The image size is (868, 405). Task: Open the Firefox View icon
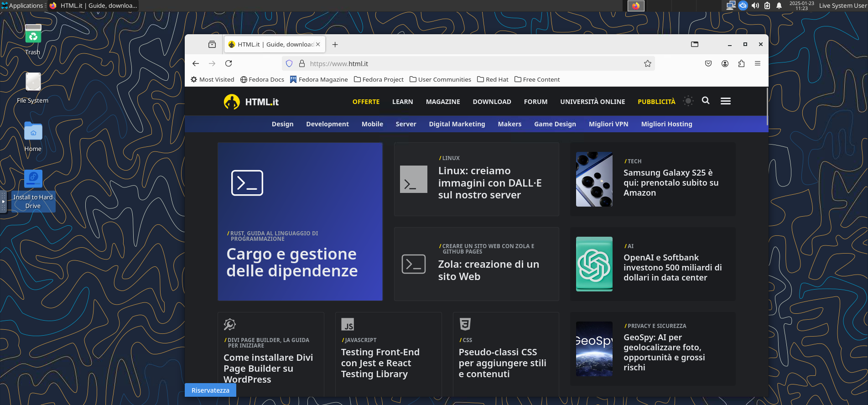click(212, 44)
